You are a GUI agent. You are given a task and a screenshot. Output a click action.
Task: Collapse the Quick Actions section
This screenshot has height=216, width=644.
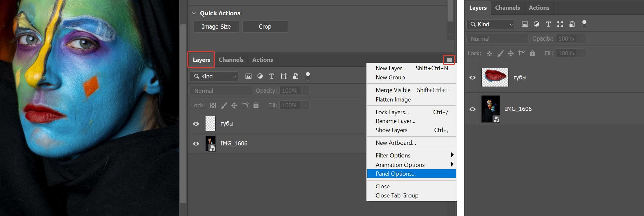[194, 13]
